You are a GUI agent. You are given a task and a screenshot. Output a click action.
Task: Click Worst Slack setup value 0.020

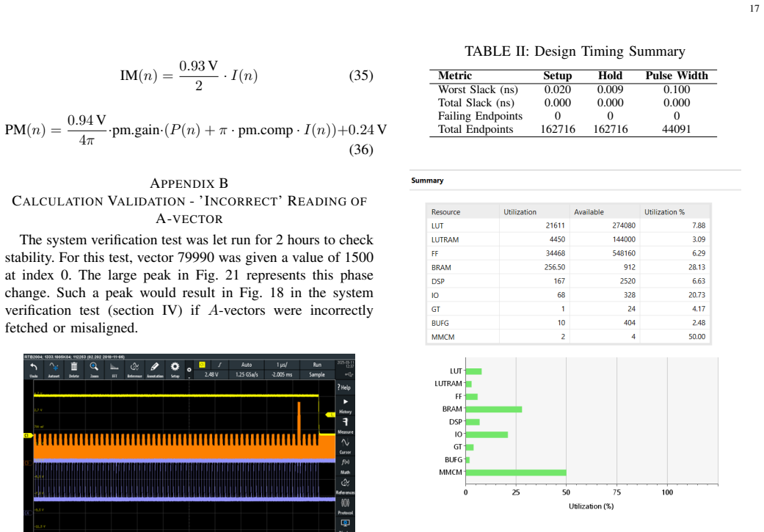tap(558, 90)
